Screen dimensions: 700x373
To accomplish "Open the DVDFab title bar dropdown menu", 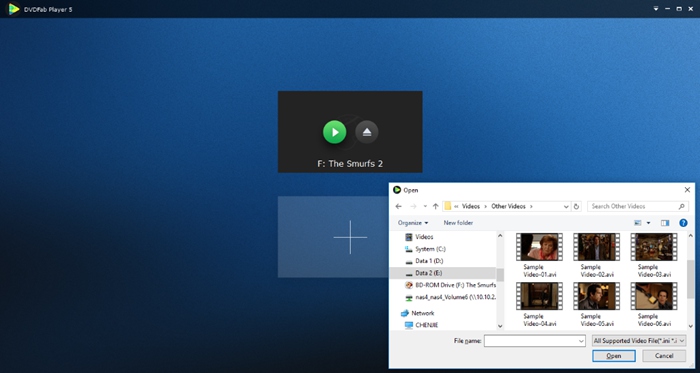I will 656,9.
